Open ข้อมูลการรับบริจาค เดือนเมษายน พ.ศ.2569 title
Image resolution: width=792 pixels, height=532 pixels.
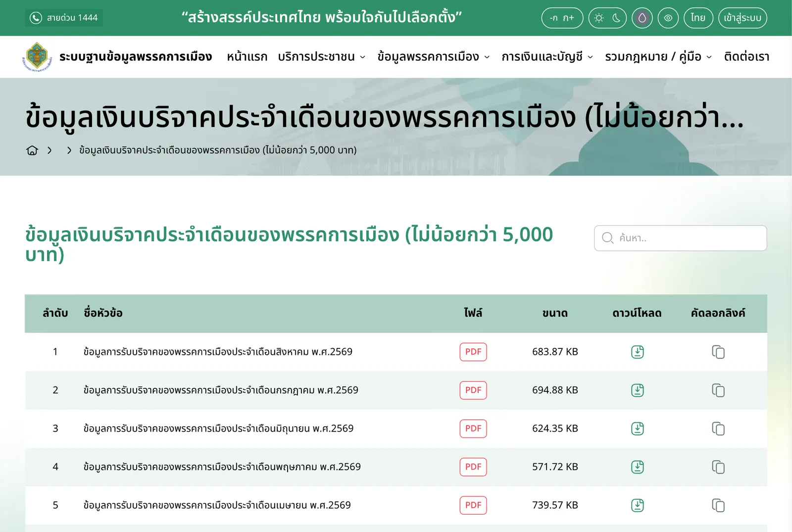pos(217,505)
